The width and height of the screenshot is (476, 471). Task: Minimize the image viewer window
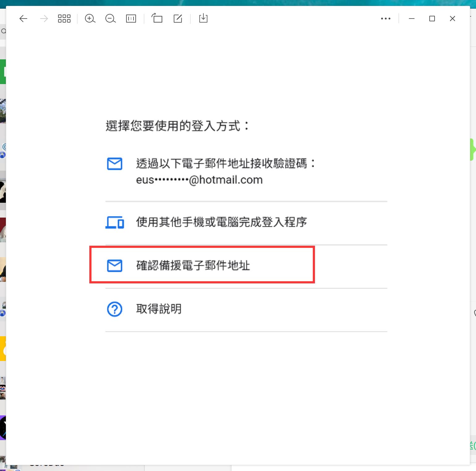click(411, 19)
